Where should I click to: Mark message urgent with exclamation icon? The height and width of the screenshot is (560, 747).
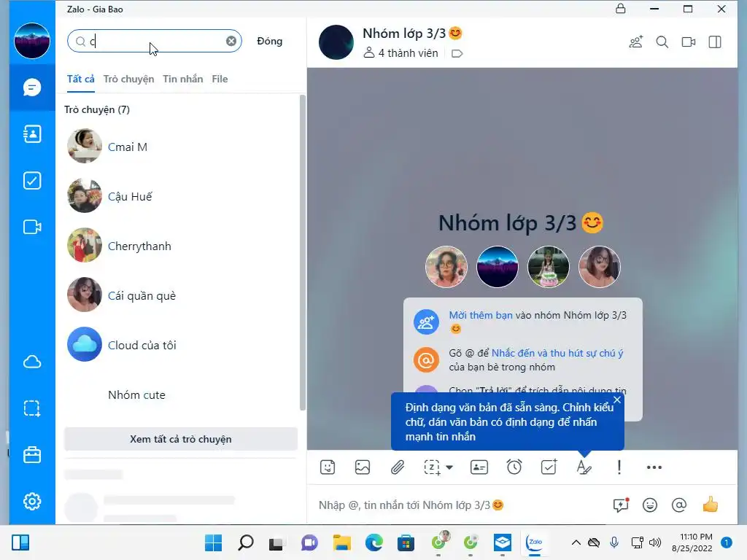(x=619, y=467)
